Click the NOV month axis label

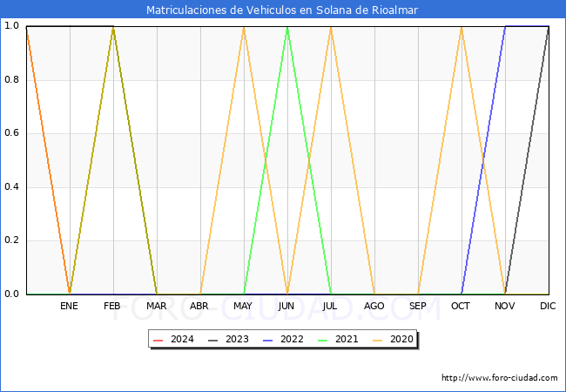(505, 306)
